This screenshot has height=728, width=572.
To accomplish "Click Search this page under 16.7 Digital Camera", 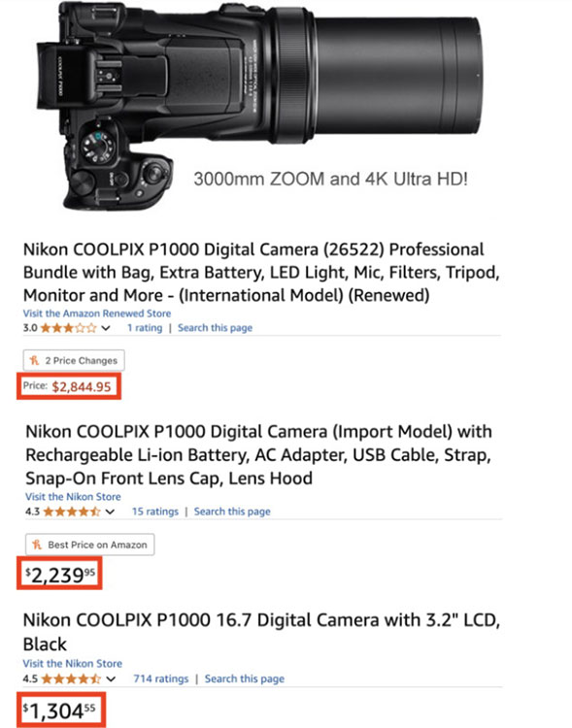I will (245, 678).
